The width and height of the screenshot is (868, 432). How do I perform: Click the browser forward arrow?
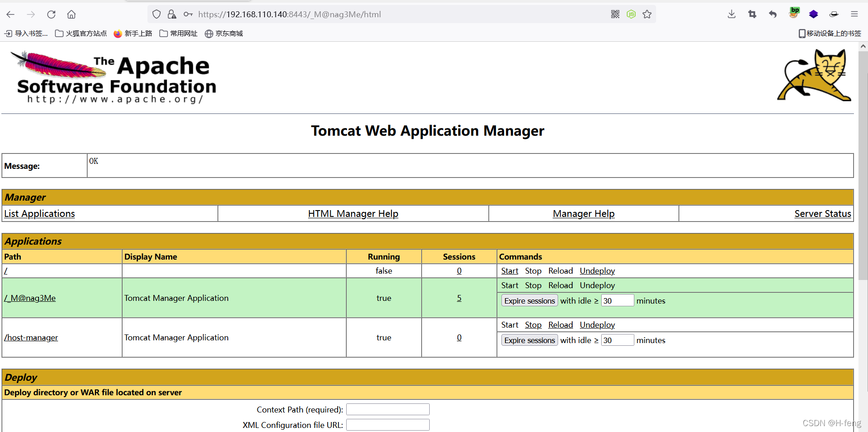[31, 15]
